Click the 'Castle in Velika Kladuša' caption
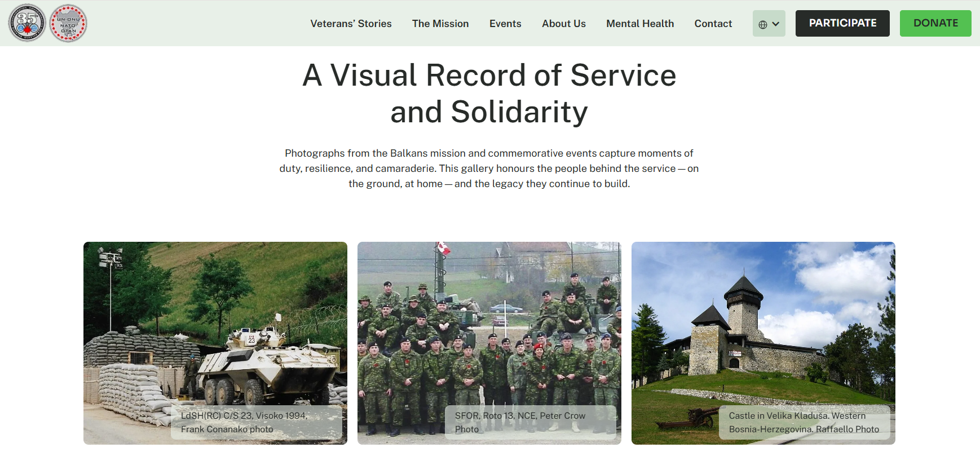Viewport: 980px width, 452px height. pos(805,422)
